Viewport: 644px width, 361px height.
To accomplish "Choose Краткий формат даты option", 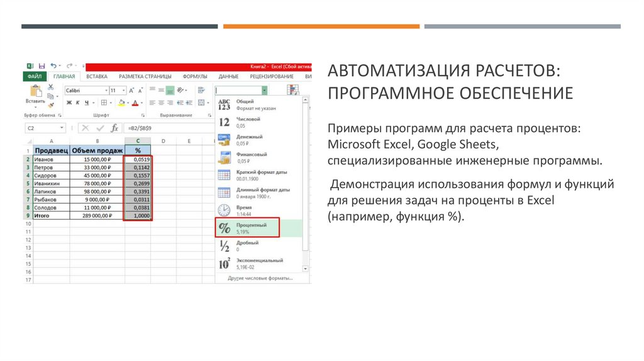I will (258, 175).
